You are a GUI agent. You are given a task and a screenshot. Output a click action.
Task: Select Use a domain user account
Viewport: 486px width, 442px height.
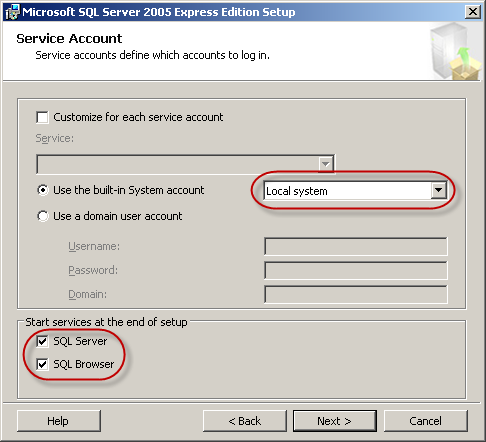(43, 216)
